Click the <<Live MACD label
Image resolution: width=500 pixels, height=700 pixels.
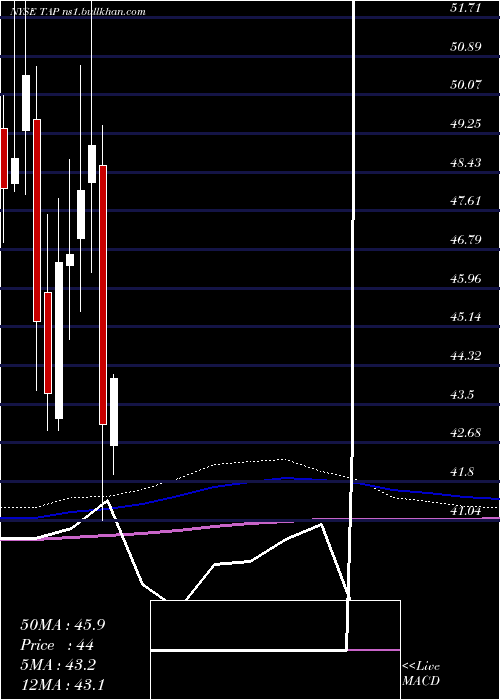421,674
